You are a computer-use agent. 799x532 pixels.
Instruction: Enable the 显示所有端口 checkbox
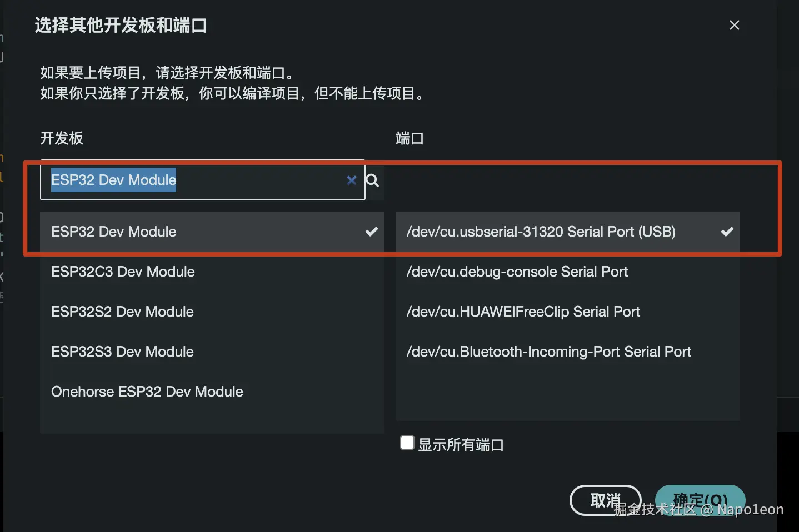tap(407, 443)
